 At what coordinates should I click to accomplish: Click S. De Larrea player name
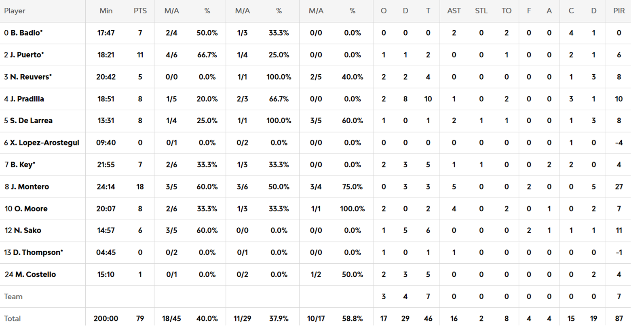(31, 121)
